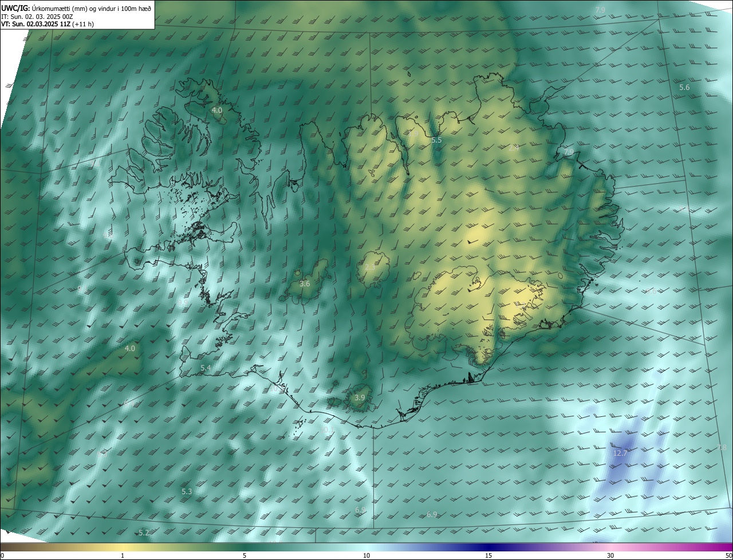Click the 7.8 value label

722,447
